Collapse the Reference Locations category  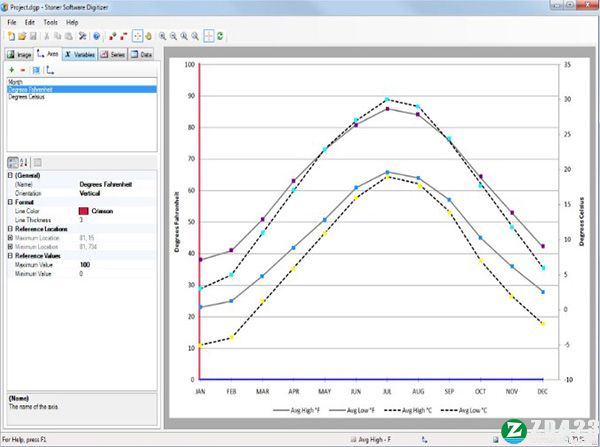click(10, 229)
